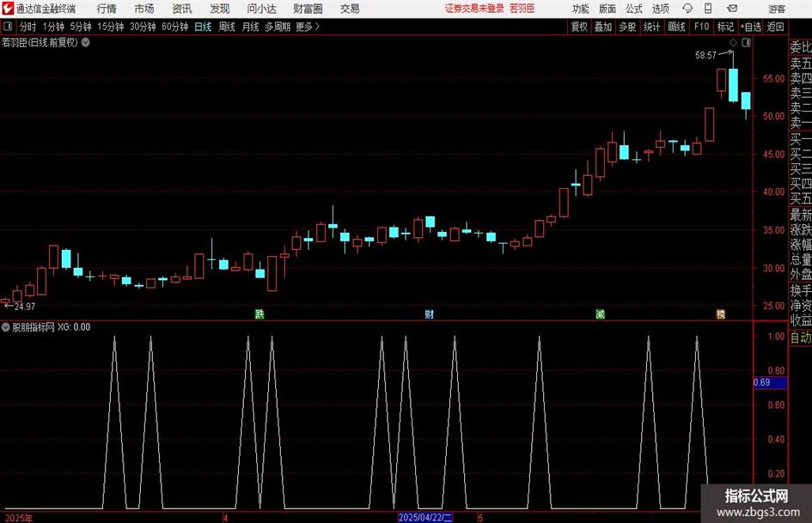Click the 委比 label in right panel
Image resolution: width=812 pixels, height=523 pixels.
coord(801,47)
